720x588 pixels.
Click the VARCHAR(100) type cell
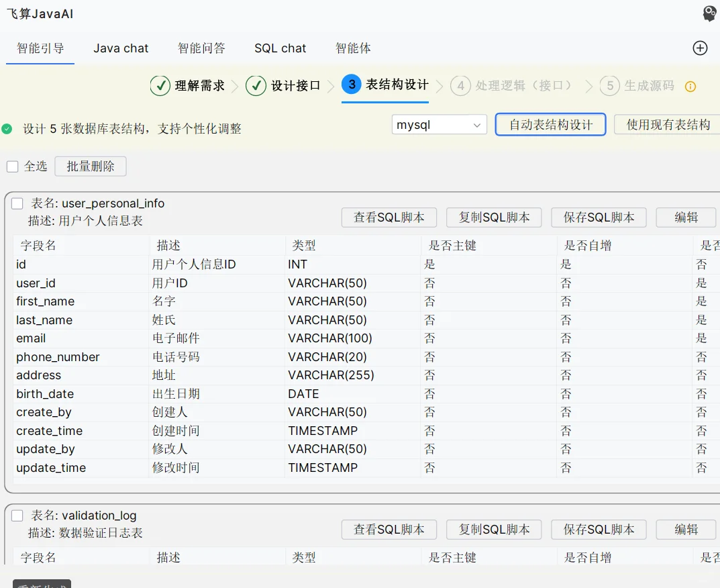pos(353,338)
